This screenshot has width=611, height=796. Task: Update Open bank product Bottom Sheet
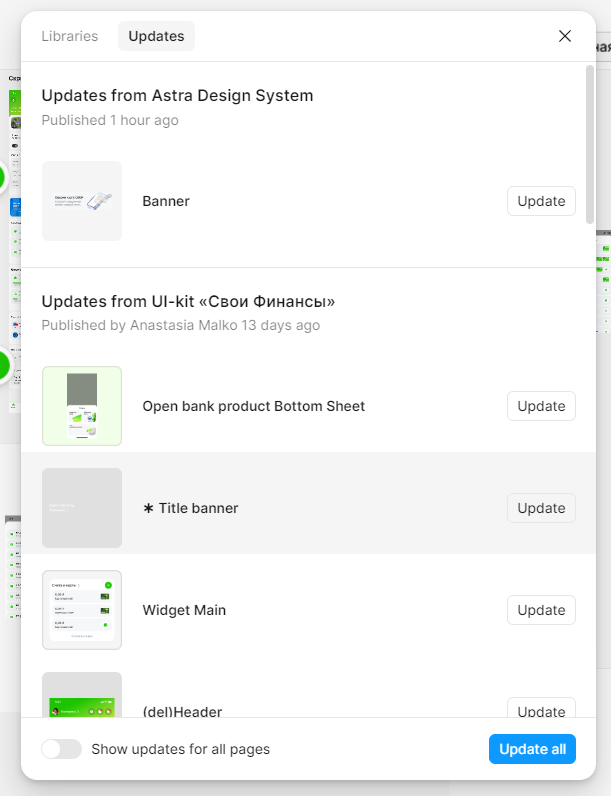click(x=541, y=406)
